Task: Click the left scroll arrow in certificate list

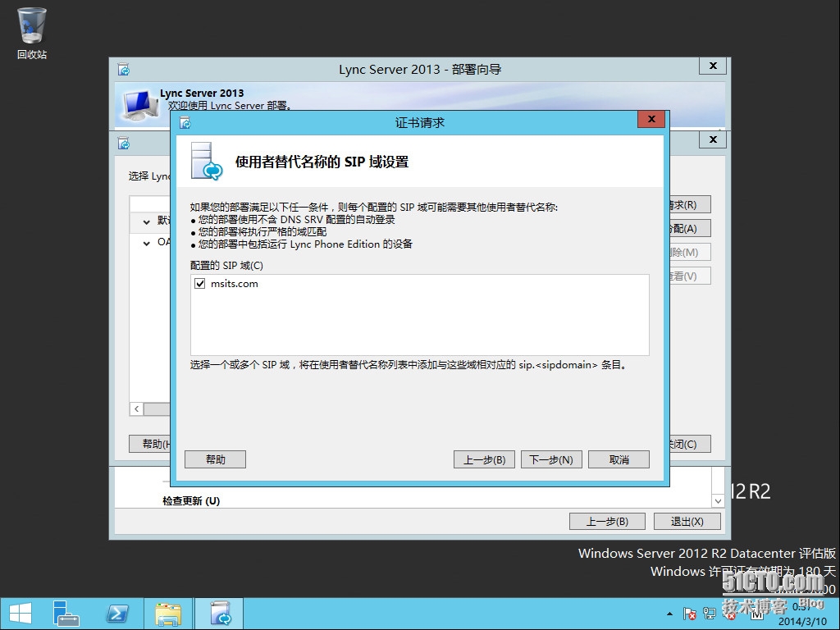Action: (x=137, y=409)
